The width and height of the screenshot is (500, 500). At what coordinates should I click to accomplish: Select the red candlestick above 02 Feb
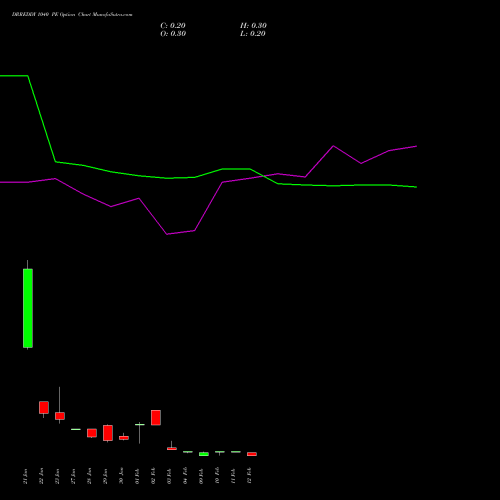(x=156, y=418)
